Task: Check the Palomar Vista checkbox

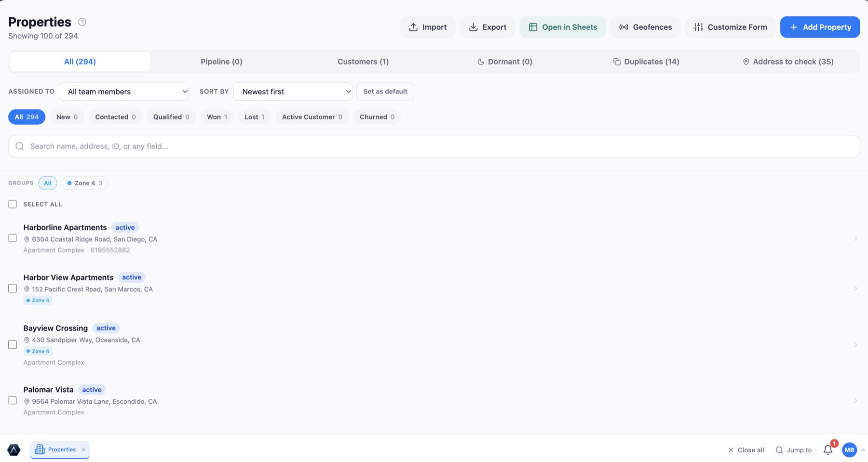Action: (13, 401)
